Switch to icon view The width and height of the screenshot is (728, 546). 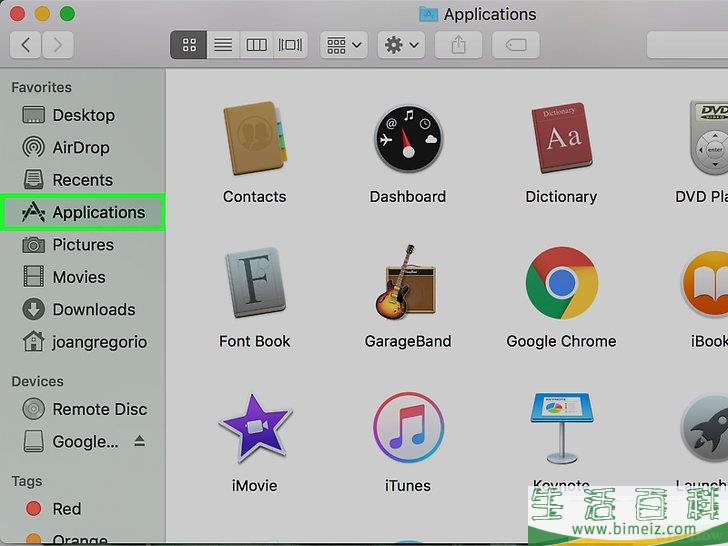188,45
